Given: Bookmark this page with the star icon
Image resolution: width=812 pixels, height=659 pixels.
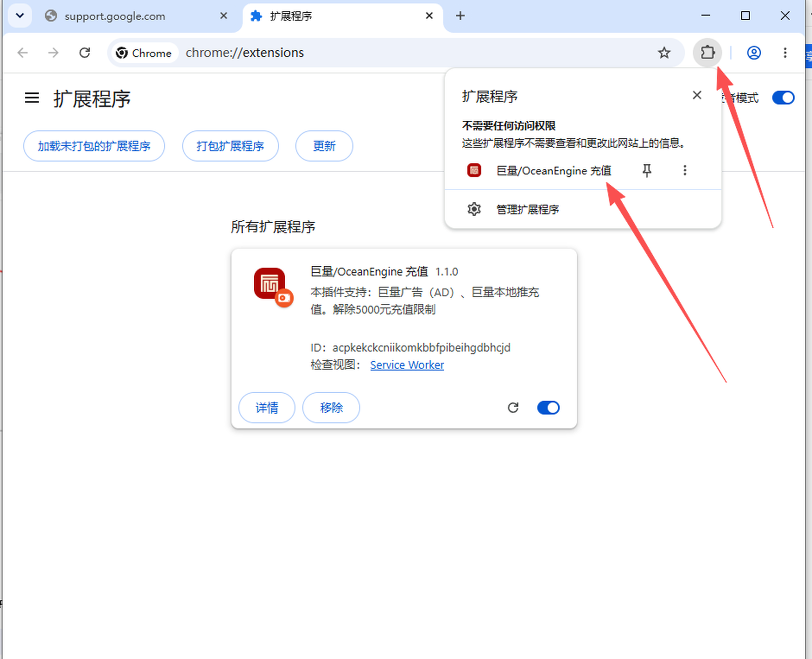Looking at the screenshot, I should [664, 52].
